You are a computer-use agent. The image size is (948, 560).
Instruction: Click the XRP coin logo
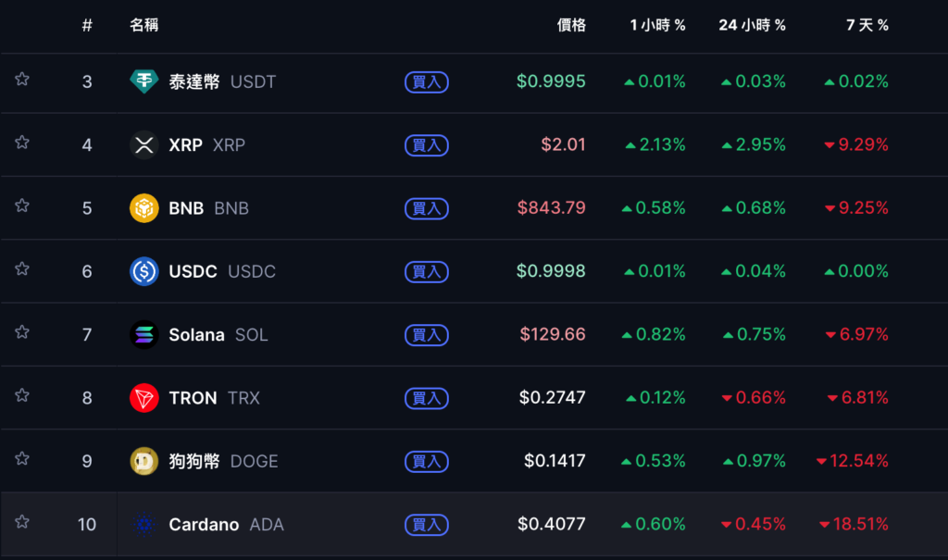point(143,145)
